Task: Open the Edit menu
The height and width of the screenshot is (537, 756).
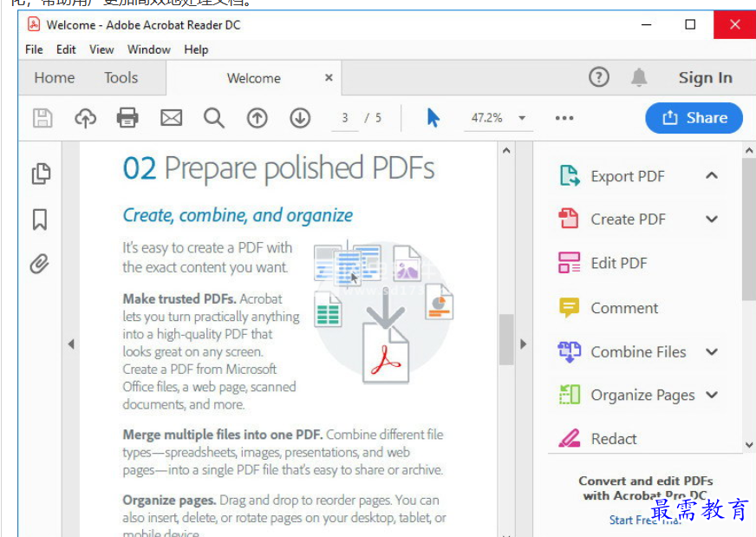Action: tap(66, 49)
